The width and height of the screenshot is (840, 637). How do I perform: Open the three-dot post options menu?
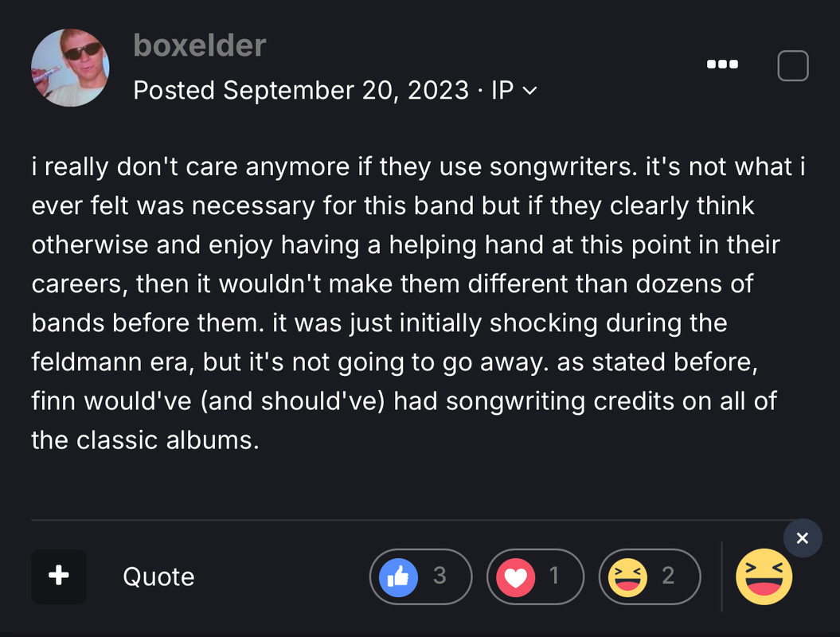coord(722,64)
